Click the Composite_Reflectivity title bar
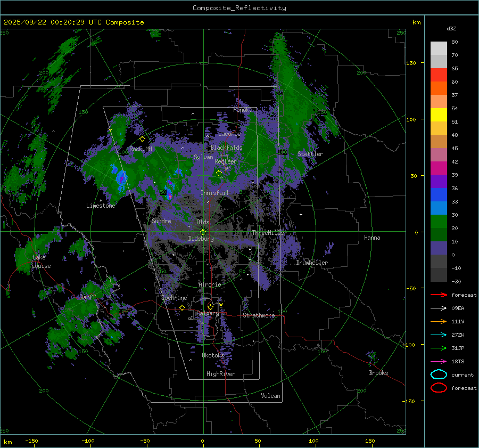This screenshot has width=479, height=448. [239, 8]
